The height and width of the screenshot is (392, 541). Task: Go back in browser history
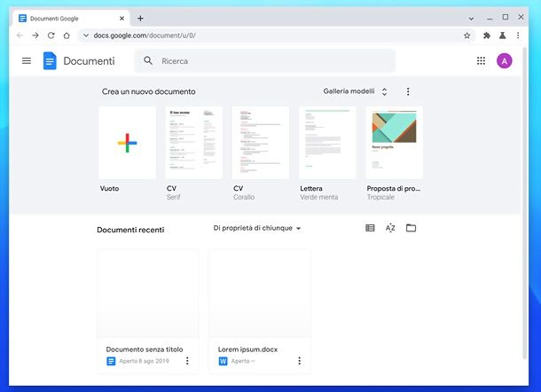[x=20, y=35]
